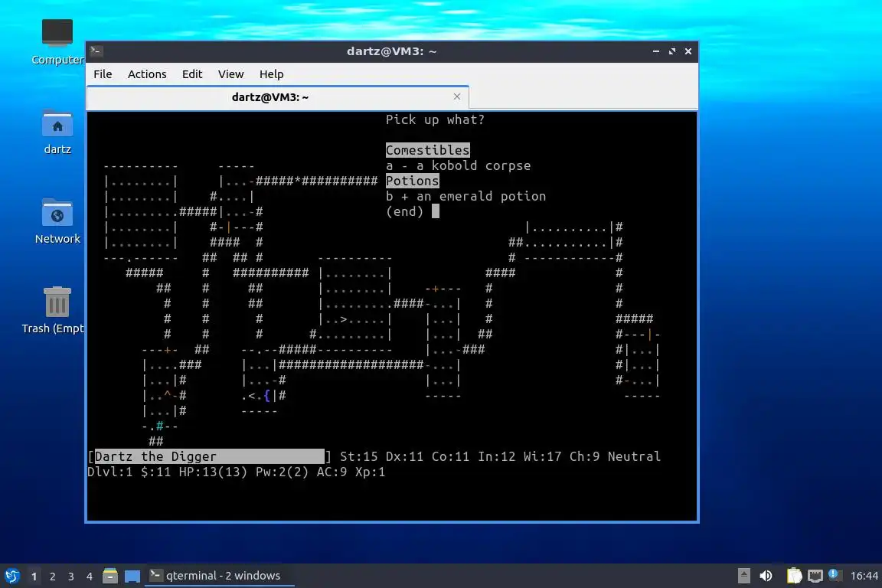Viewport: 882px width, 588px height.
Task: Click 'a - a kobold corpse' entry
Action: coord(459,165)
